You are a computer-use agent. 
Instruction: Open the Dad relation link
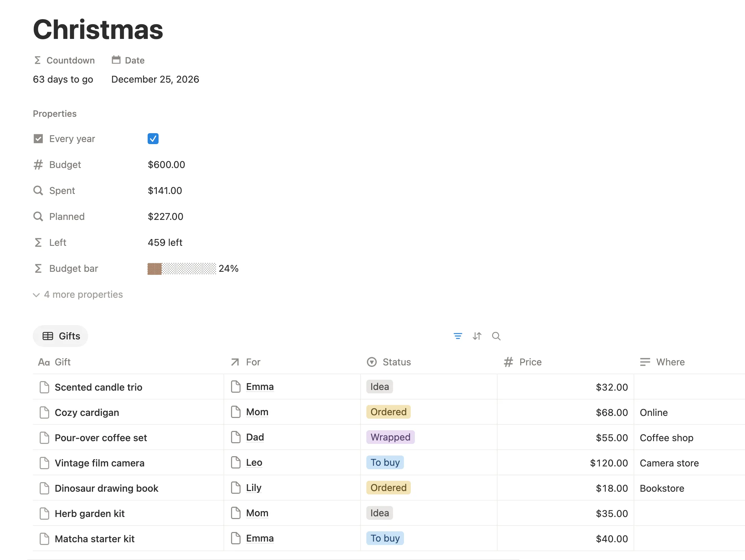255,437
